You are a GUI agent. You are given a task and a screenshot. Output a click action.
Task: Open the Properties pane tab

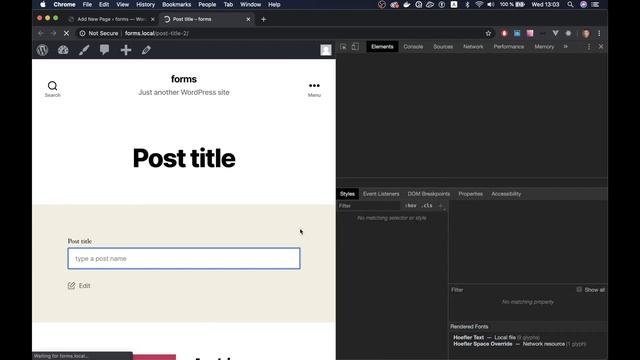[470, 194]
